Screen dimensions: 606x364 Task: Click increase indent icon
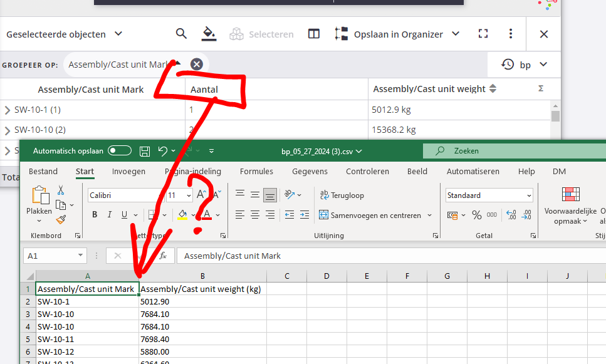click(x=305, y=214)
